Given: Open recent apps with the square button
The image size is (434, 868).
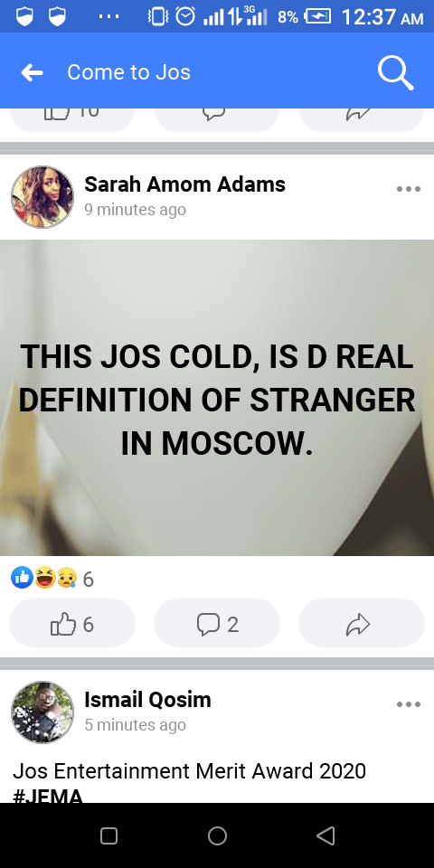Looking at the screenshot, I should point(108,835).
